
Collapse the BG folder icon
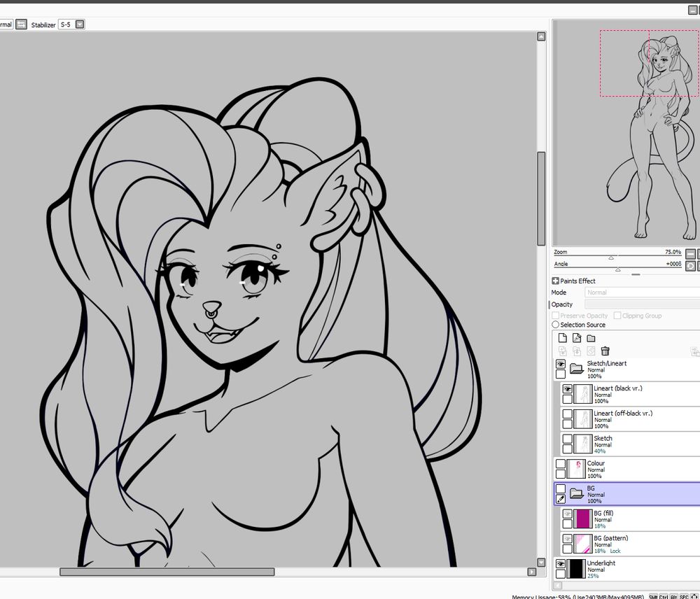(x=577, y=493)
